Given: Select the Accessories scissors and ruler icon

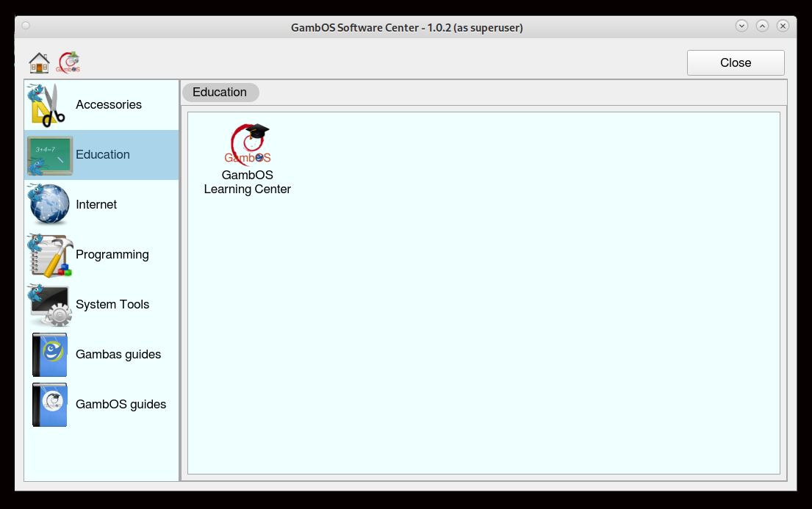Looking at the screenshot, I should click(x=49, y=105).
